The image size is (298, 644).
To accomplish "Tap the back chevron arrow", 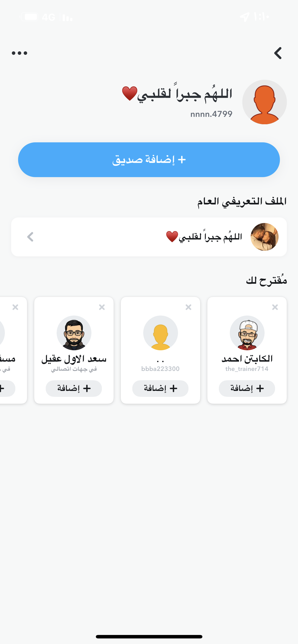I will coord(278,53).
